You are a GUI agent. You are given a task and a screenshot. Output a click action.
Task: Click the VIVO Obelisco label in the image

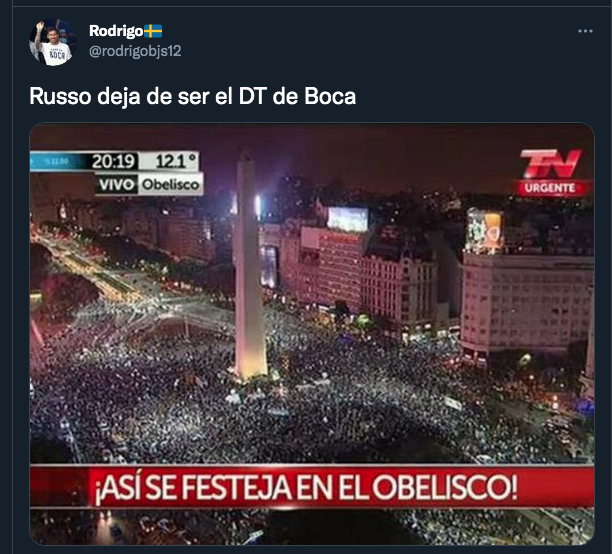pyautogui.click(x=150, y=184)
